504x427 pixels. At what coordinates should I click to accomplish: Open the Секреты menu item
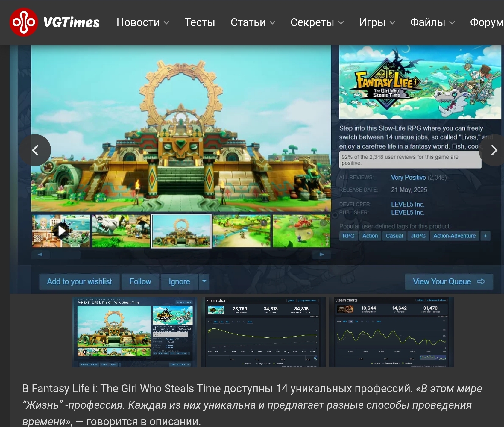click(x=312, y=22)
